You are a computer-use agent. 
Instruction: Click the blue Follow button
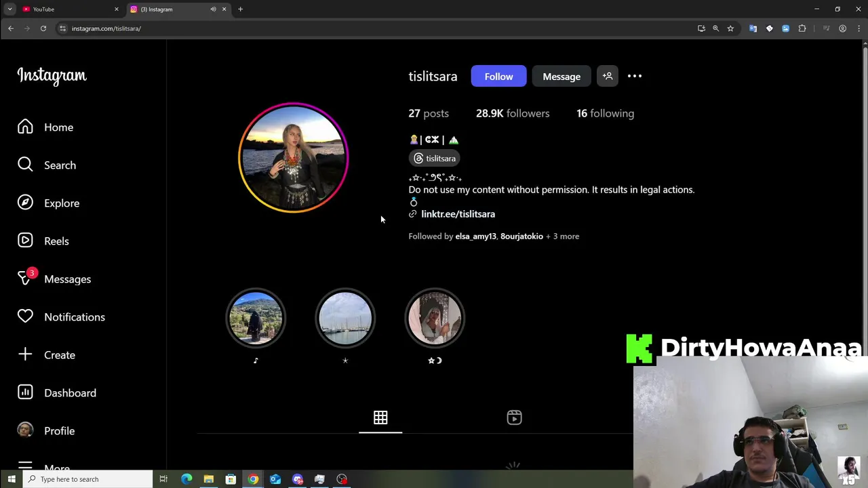498,77
